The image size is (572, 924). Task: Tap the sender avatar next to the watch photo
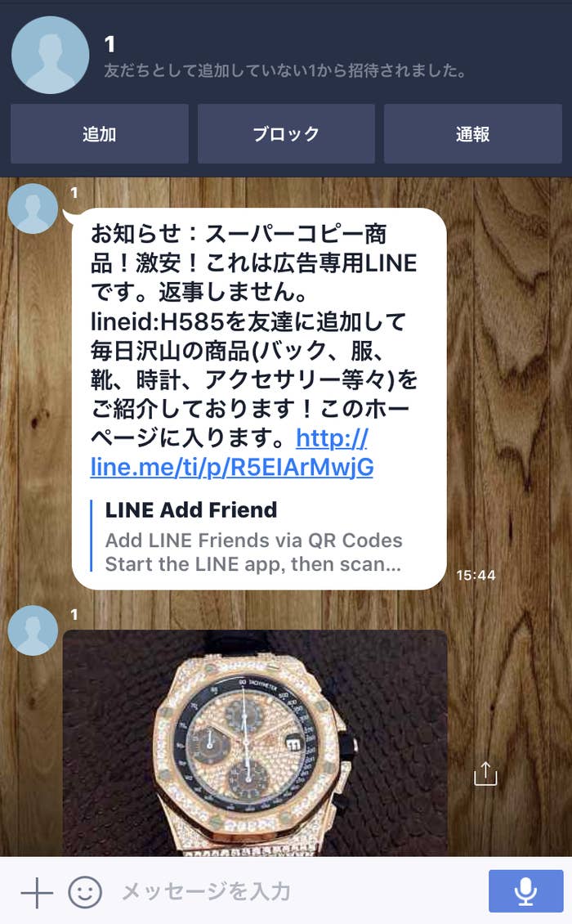[33, 630]
